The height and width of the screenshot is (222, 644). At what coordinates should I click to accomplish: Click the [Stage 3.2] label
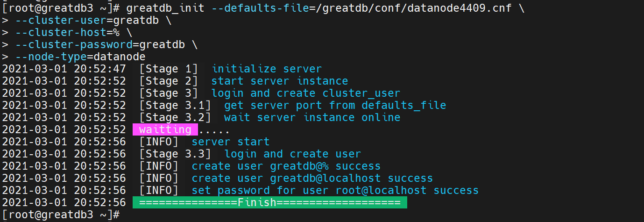click(175, 118)
